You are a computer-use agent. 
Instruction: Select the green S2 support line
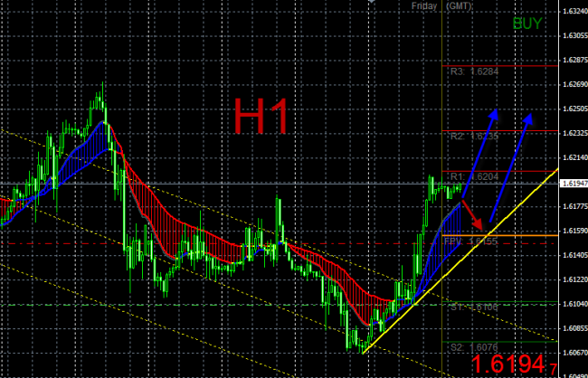(x=500, y=342)
